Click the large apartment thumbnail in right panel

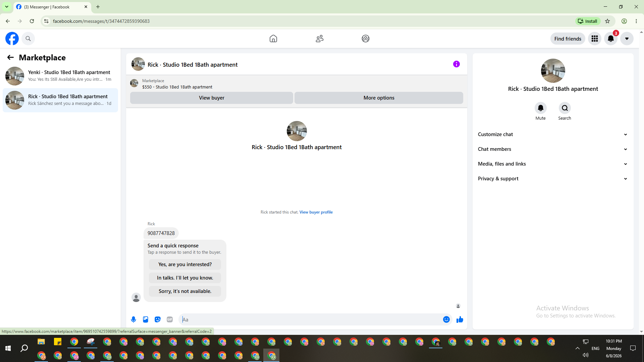tap(553, 71)
